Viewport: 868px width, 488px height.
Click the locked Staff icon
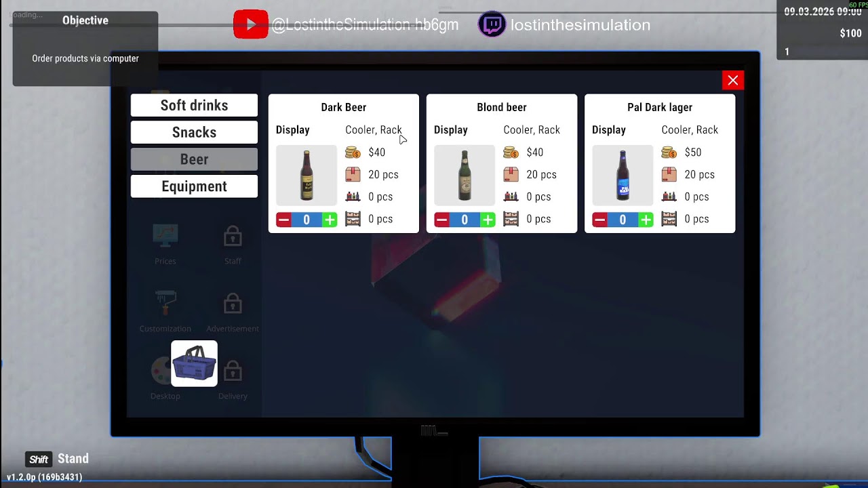point(233,237)
